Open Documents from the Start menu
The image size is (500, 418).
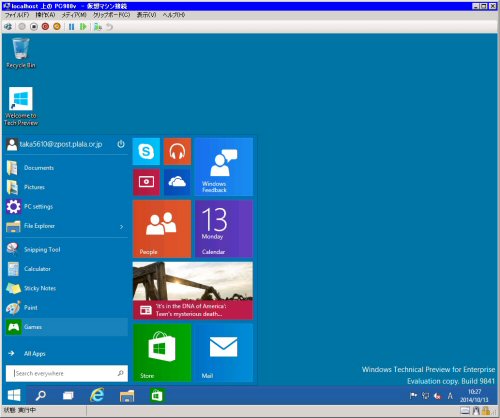67,168
